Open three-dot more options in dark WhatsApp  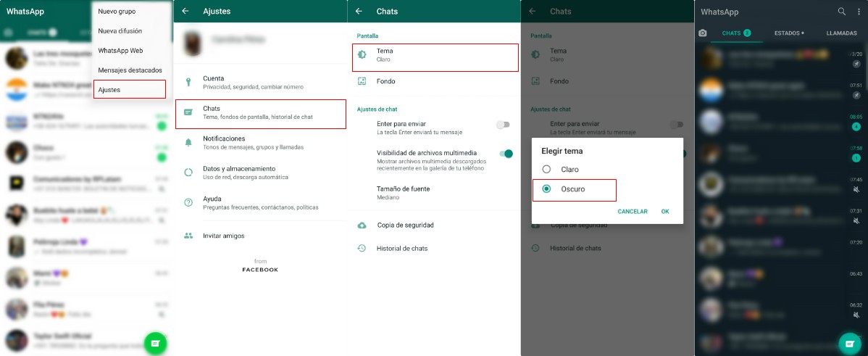tap(859, 11)
